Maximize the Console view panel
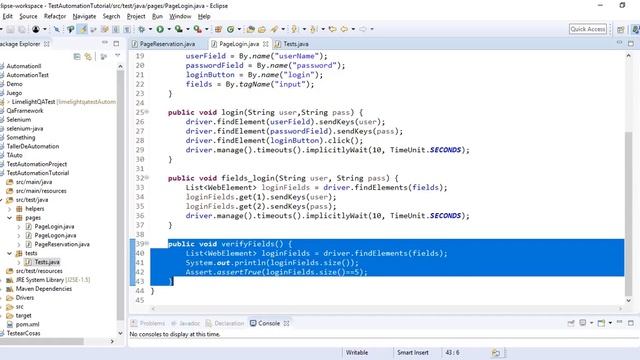 [x=631, y=322]
